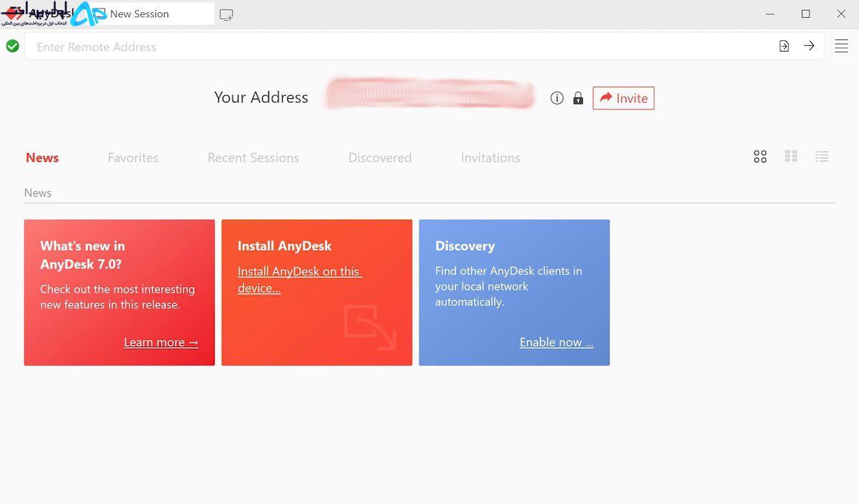Click the connect arrow icon
The height and width of the screenshot is (504, 859).
[x=809, y=46]
